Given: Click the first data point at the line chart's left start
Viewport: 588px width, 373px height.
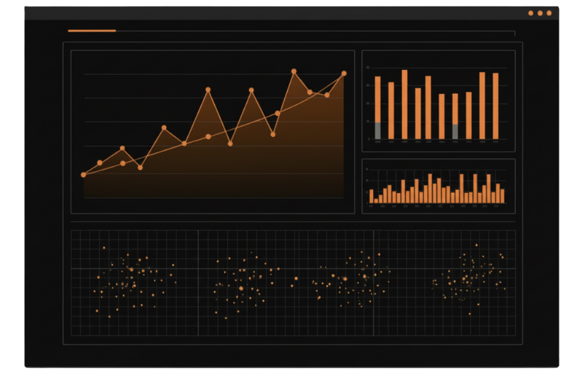Looking at the screenshot, I should pyautogui.click(x=83, y=174).
